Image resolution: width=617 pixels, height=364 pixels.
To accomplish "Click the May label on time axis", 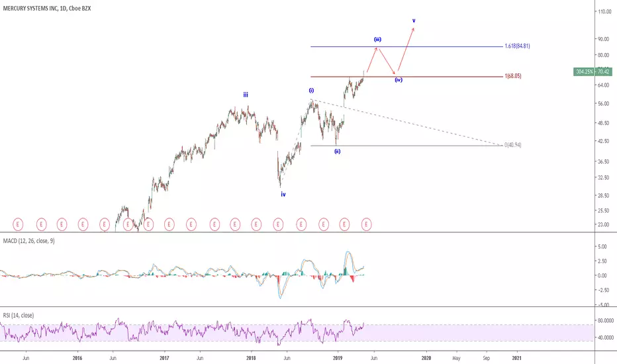I will pyautogui.click(x=456, y=358).
